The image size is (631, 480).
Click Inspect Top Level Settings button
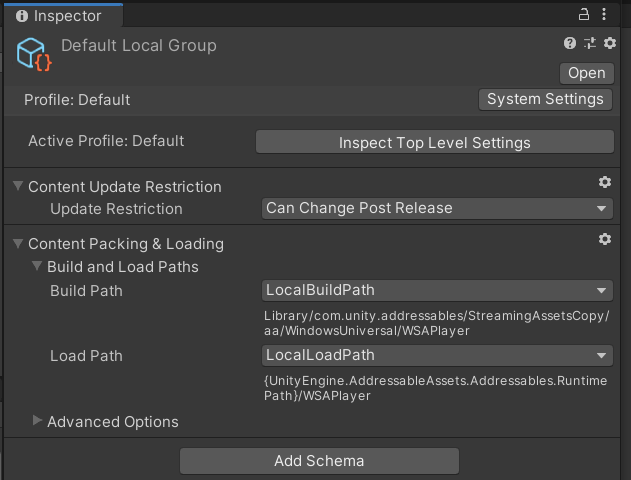tap(435, 142)
